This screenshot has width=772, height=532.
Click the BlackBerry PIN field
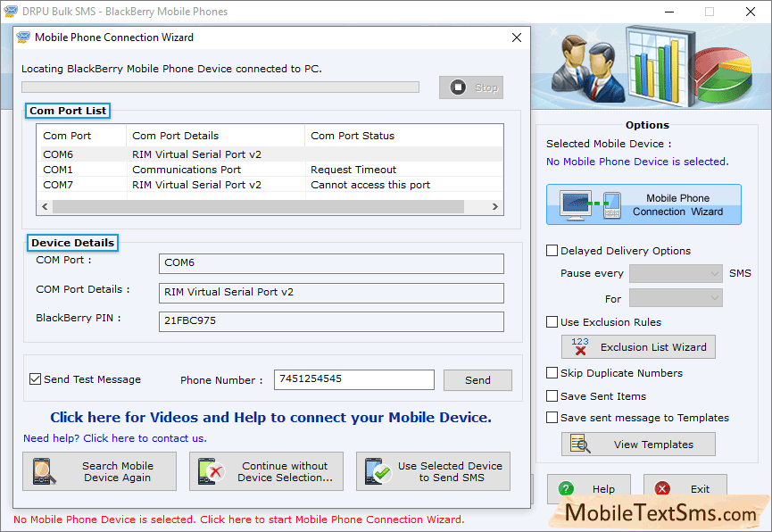tap(331, 321)
